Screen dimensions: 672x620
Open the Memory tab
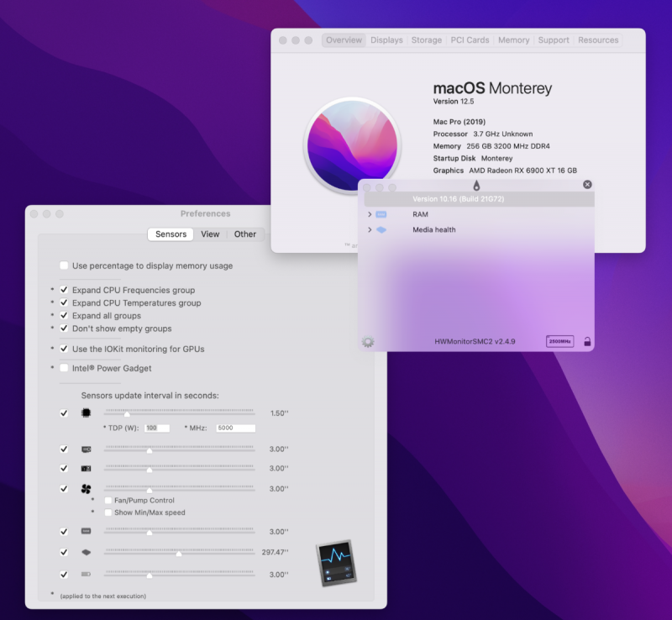coord(513,39)
